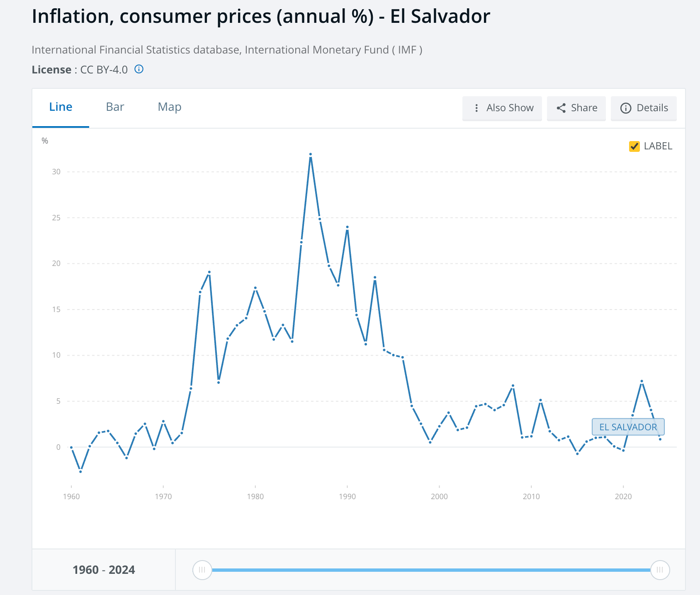The image size is (700, 595).
Task: Click the 1990 peak data point on line
Action: coord(348,227)
